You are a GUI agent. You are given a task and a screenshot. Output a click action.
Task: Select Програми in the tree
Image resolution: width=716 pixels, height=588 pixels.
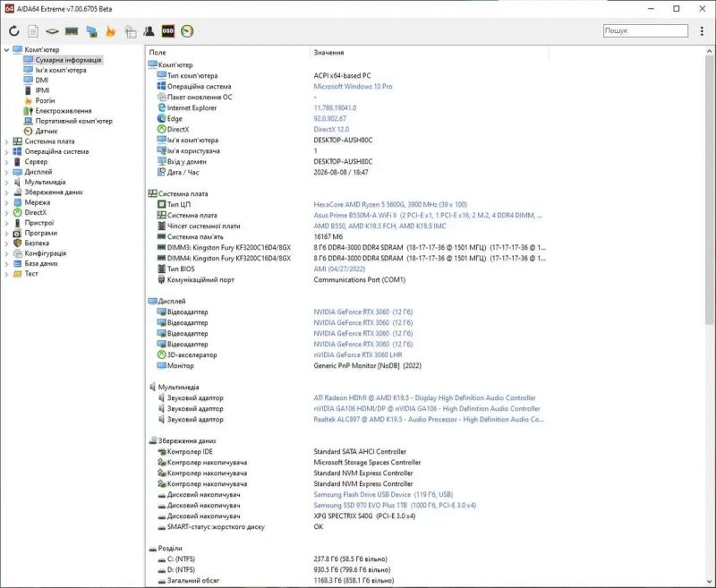40,233
